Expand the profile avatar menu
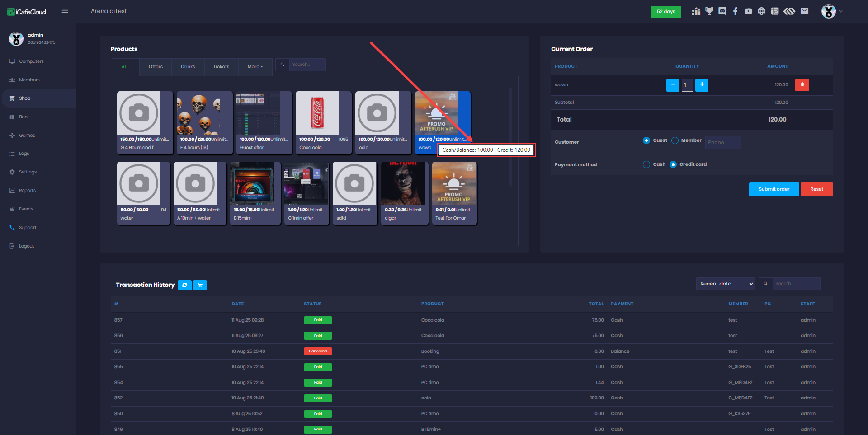This screenshot has height=435, width=868. tap(831, 11)
